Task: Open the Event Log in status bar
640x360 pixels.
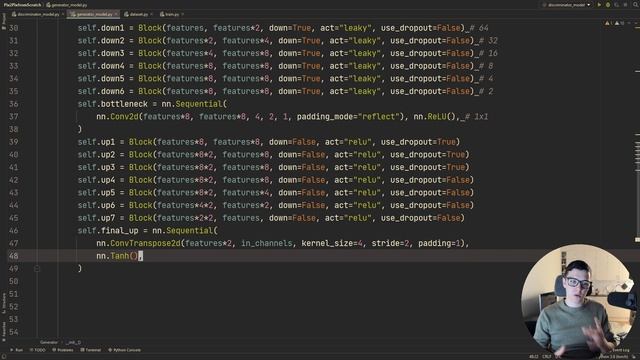Action: 620,350
